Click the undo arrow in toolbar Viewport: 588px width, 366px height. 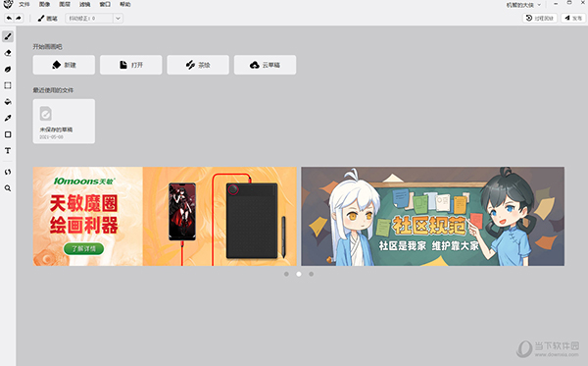[x=9, y=18]
